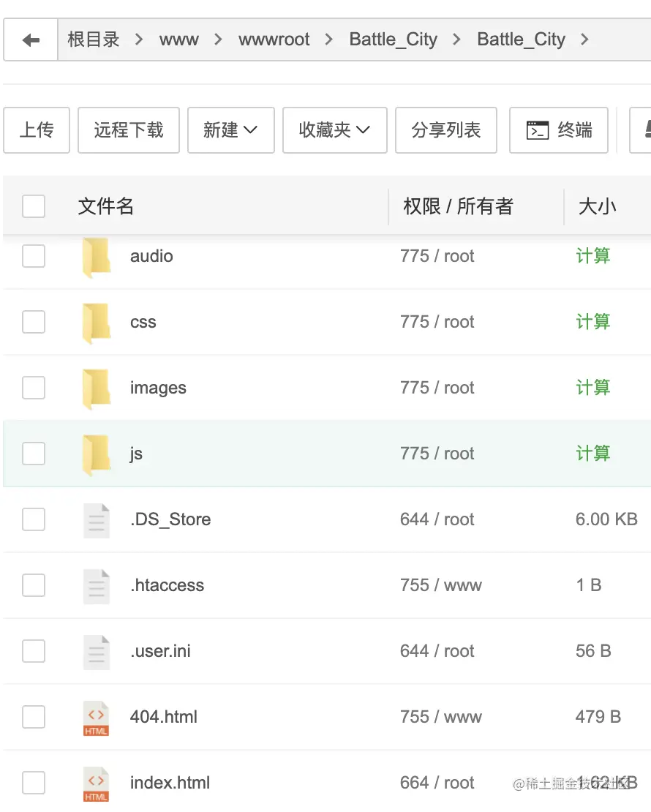The image size is (651, 812).
Task: Check the box for audio folder
Action: pyautogui.click(x=34, y=256)
